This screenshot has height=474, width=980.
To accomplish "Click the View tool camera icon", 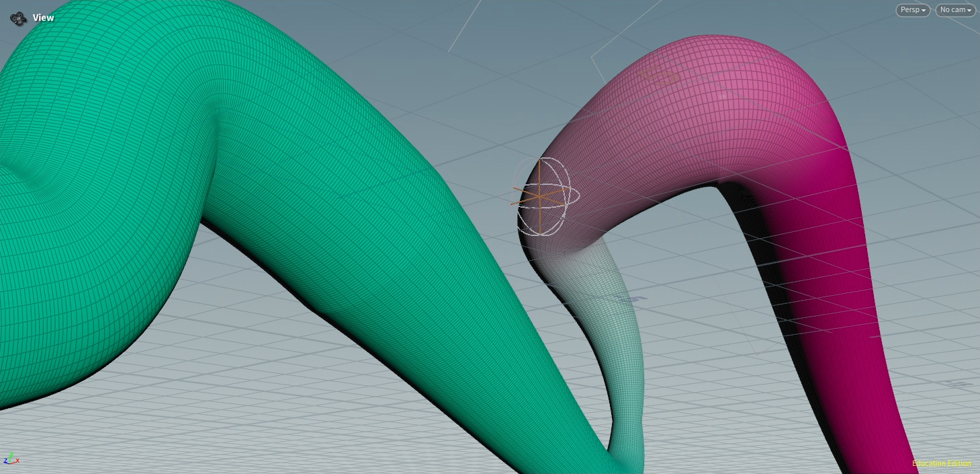I will pos(18,18).
